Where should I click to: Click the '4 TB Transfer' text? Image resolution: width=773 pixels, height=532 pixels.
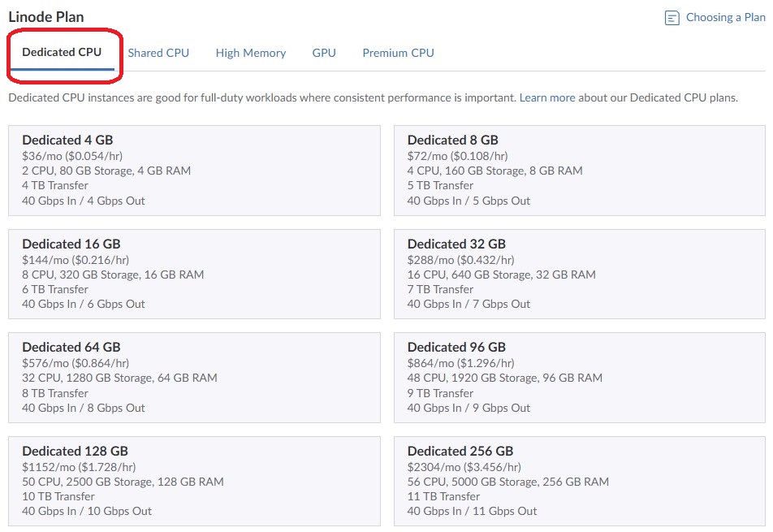click(x=55, y=185)
